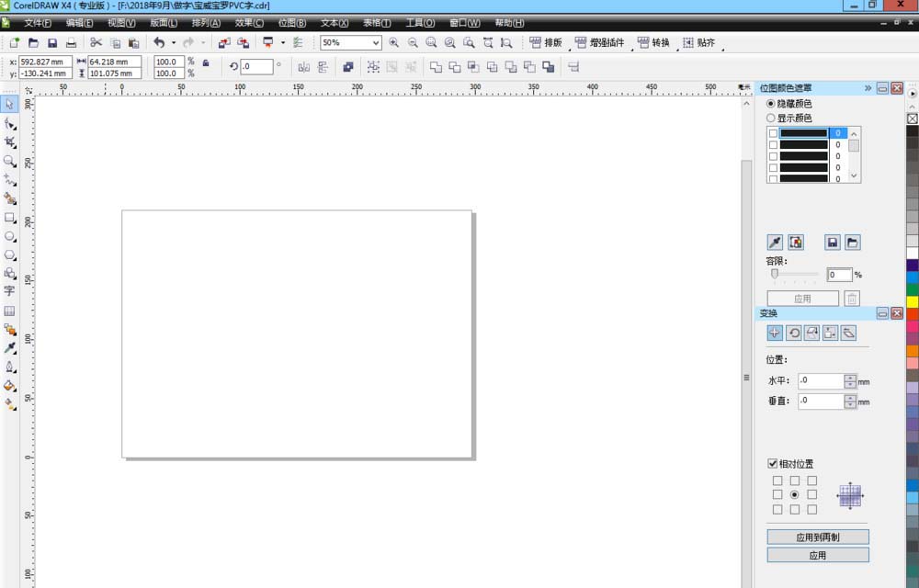Open a file using the folder icon

pyautogui.click(x=33, y=43)
